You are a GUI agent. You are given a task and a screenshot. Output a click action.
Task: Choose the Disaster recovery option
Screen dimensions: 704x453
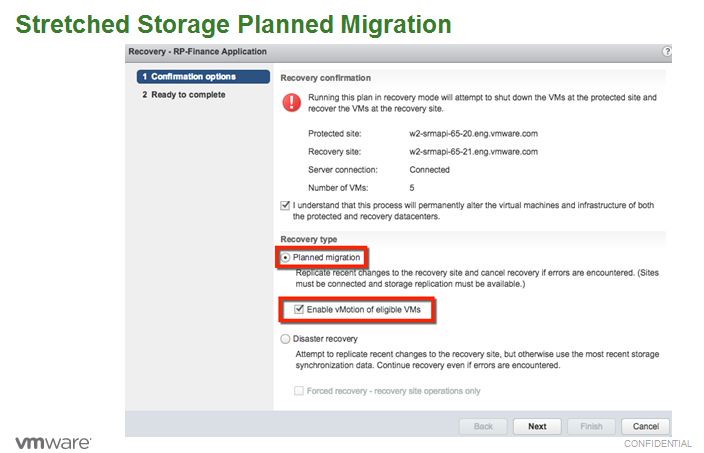286,339
